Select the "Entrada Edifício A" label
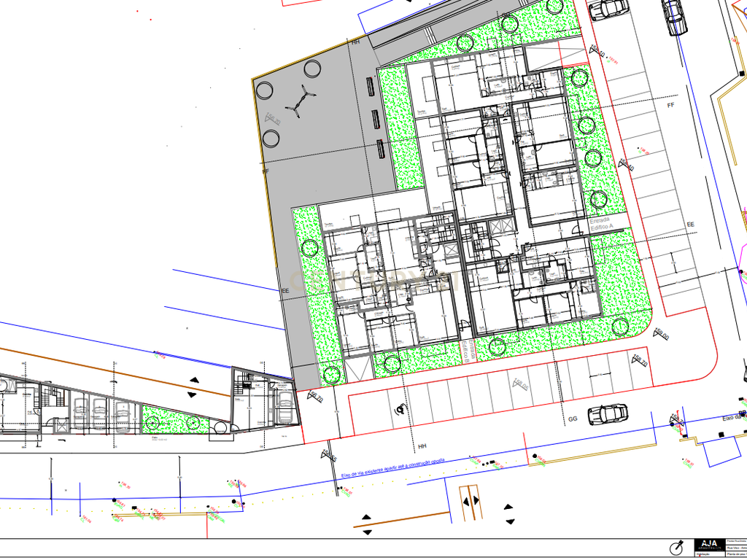The height and width of the screenshot is (560, 747). coord(602,225)
